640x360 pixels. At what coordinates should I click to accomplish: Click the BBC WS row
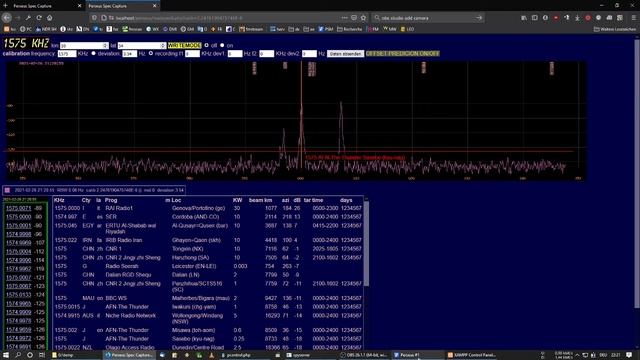208,298
